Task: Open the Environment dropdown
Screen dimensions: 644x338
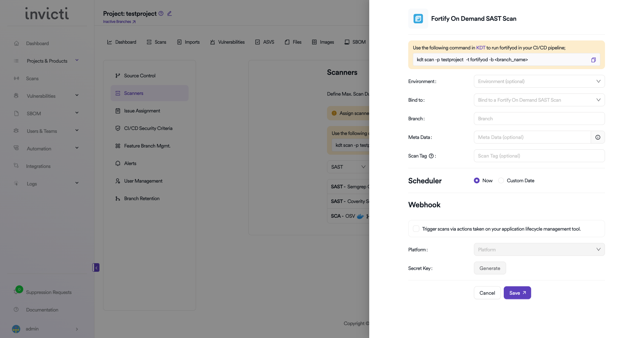Action: pos(539,81)
